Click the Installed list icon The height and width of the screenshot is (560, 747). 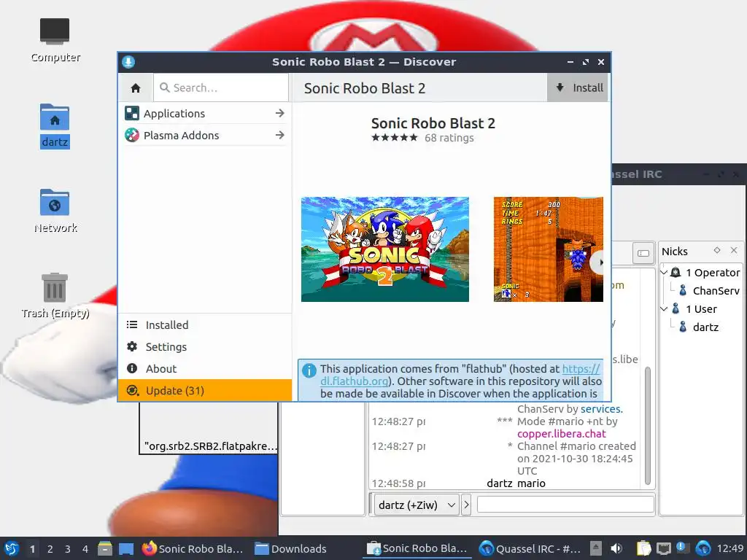(132, 324)
